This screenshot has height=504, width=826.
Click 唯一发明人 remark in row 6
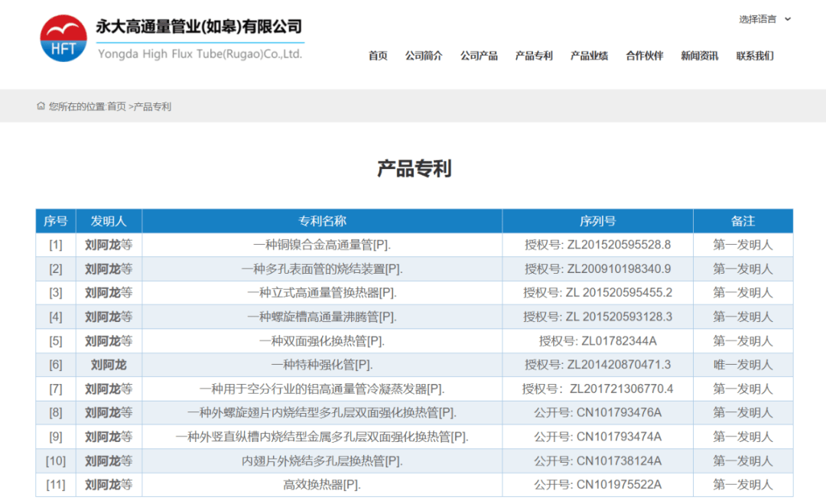tap(743, 365)
